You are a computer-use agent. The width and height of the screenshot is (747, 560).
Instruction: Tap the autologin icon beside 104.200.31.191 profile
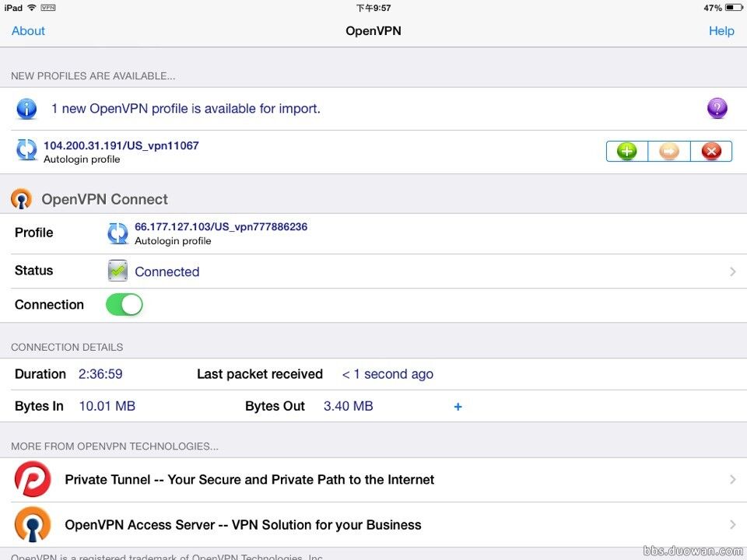point(26,150)
